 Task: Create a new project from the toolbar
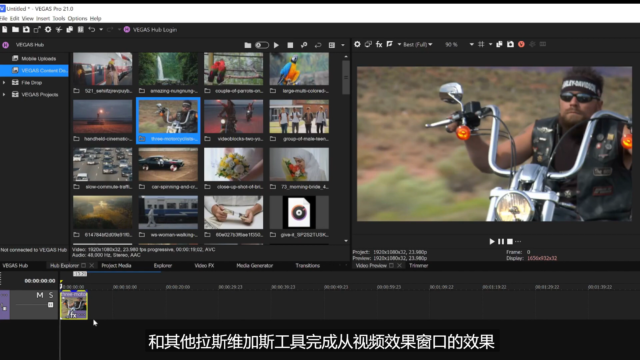[x=4, y=29]
